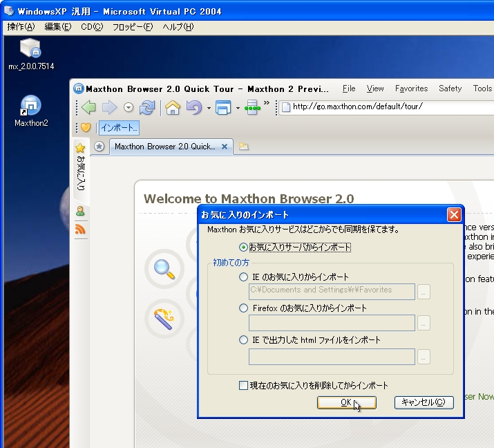Click the new tab icon
Screen dimensions: 494x448
pyautogui.click(x=243, y=146)
